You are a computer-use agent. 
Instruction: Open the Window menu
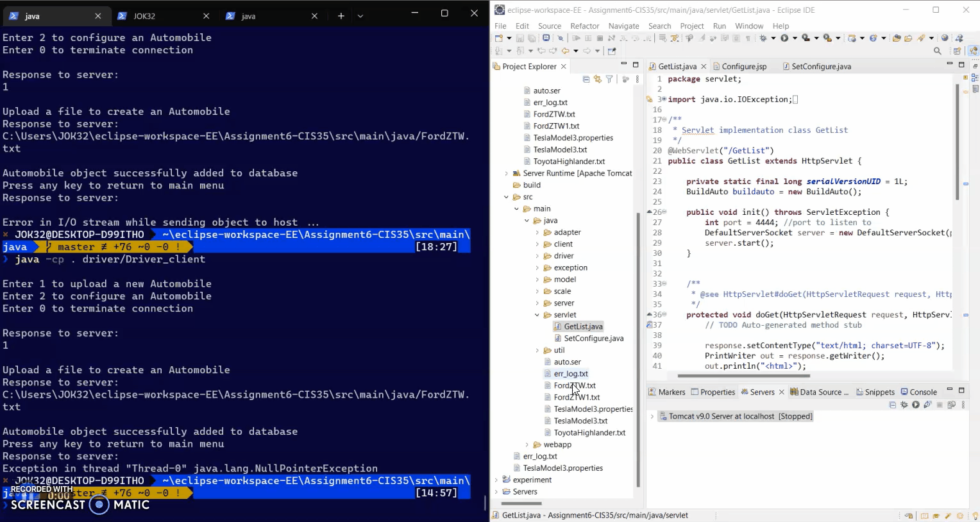pyautogui.click(x=748, y=26)
